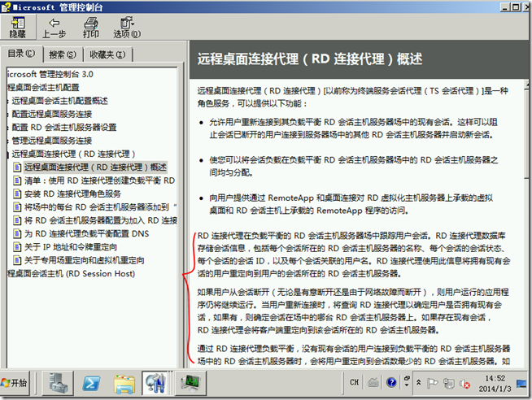532x400 pixels.
Task: Open the 管理远程桌面服务连接 topic
Action: [52, 141]
